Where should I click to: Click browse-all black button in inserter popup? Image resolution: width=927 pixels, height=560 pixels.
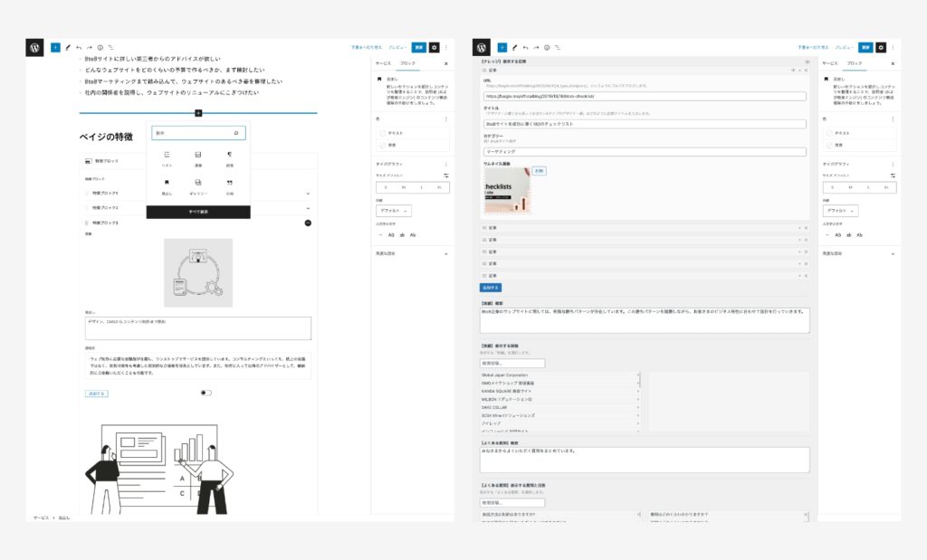(x=198, y=212)
